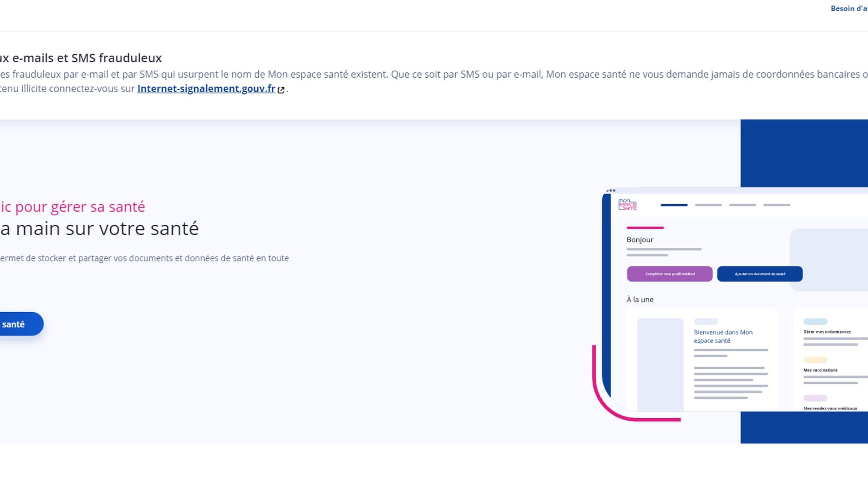This screenshot has width=868, height=488.
Task: Click the 'À la une' heading in the illustration
Action: (x=640, y=300)
